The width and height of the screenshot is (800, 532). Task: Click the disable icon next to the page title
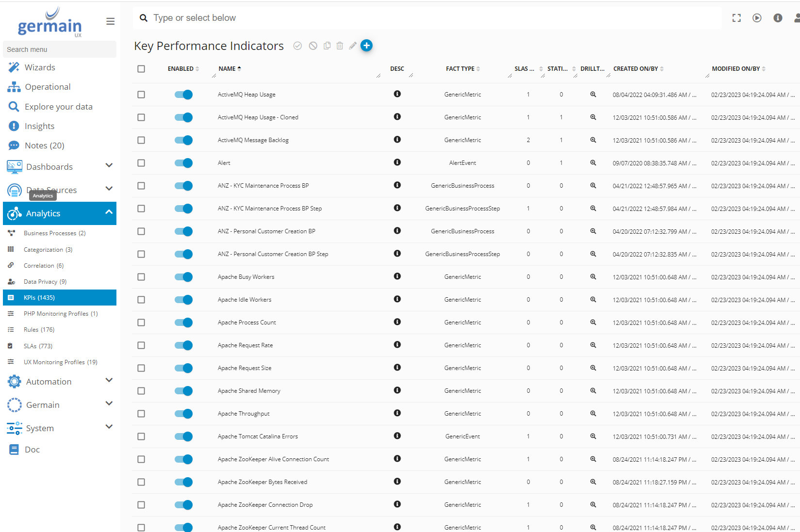pos(313,46)
